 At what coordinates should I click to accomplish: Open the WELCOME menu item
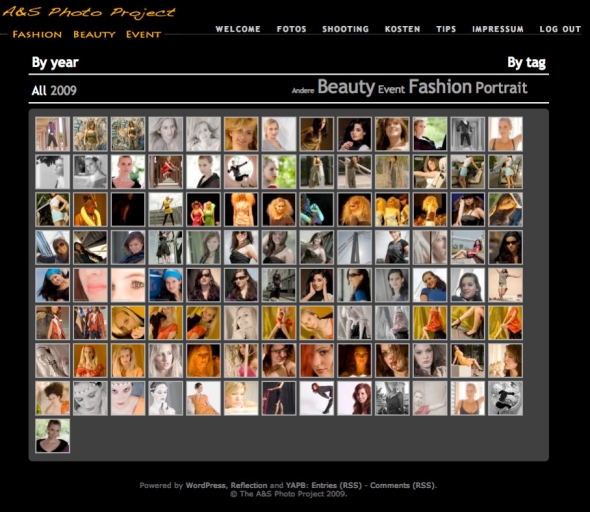238,29
